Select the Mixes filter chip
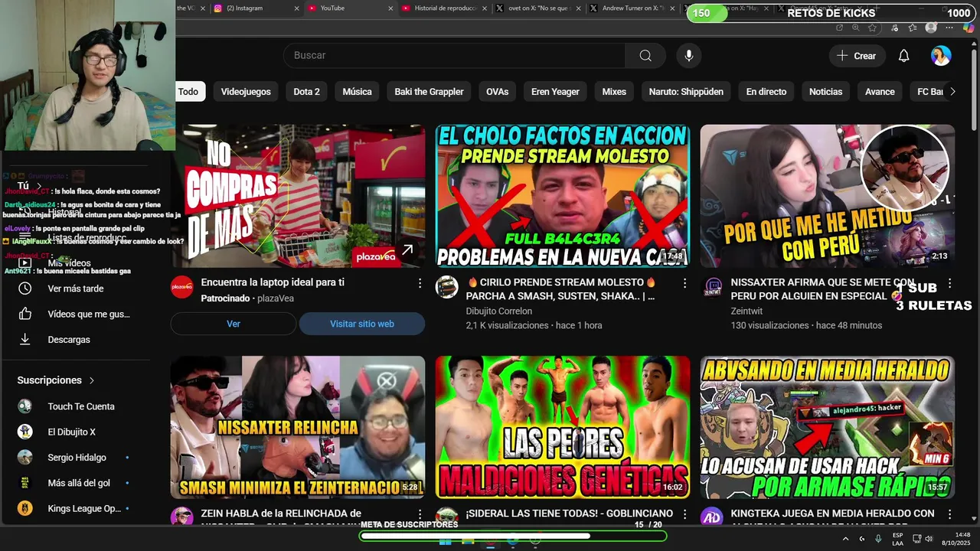 tap(614, 92)
